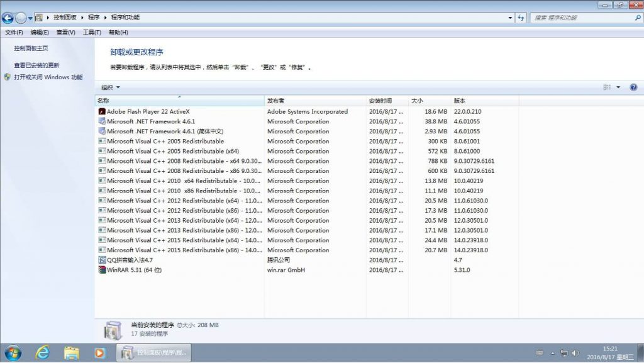Click icon of Visual C++ 2010 x64 entry

(x=103, y=181)
